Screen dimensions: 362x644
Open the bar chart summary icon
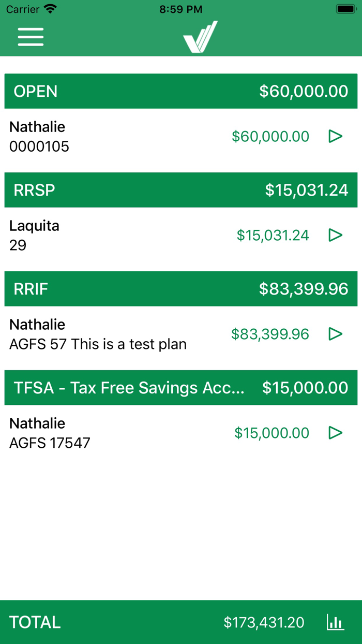pos(335,622)
